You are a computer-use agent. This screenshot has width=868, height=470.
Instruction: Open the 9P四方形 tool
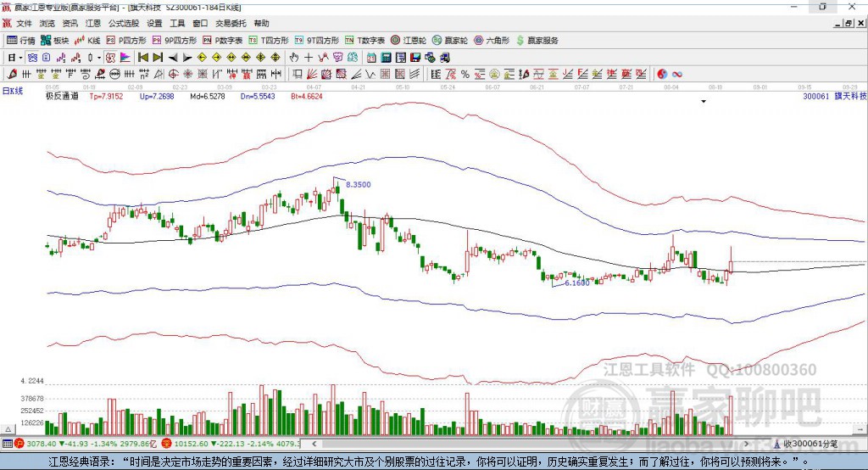pos(175,41)
